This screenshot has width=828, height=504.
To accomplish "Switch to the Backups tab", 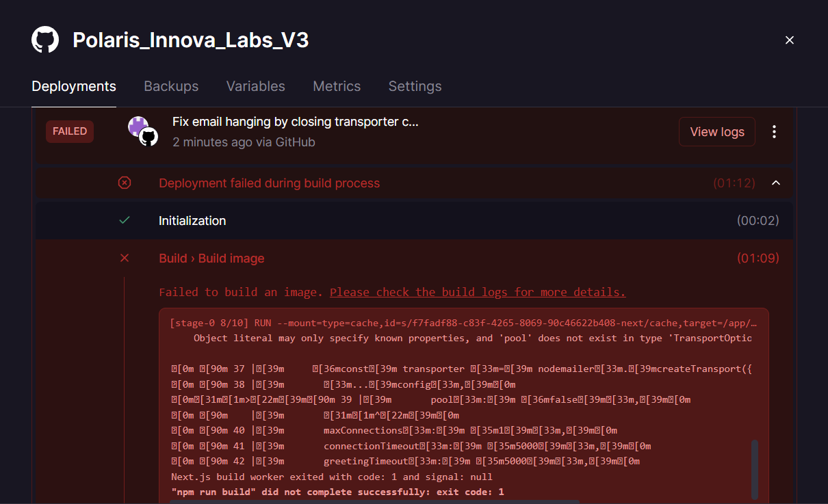I will 171,86.
